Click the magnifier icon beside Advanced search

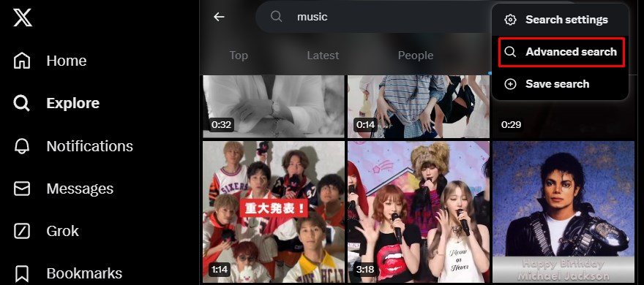[x=510, y=52]
